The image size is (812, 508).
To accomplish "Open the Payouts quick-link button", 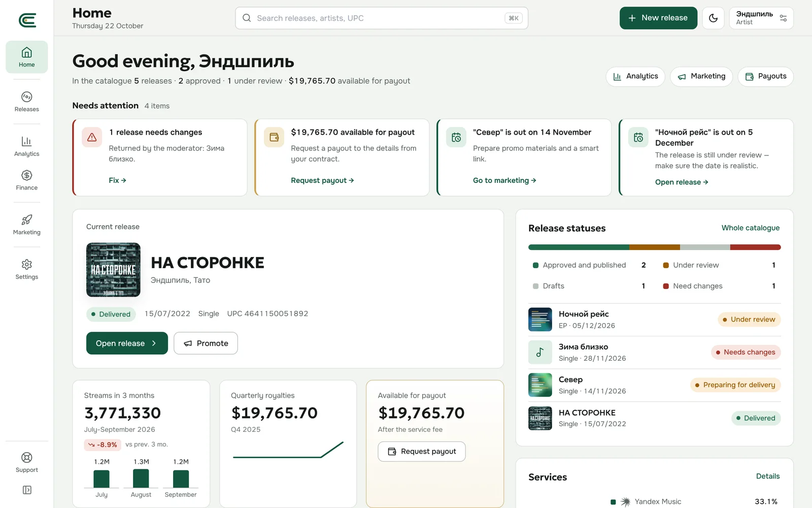I will click(765, 76).
